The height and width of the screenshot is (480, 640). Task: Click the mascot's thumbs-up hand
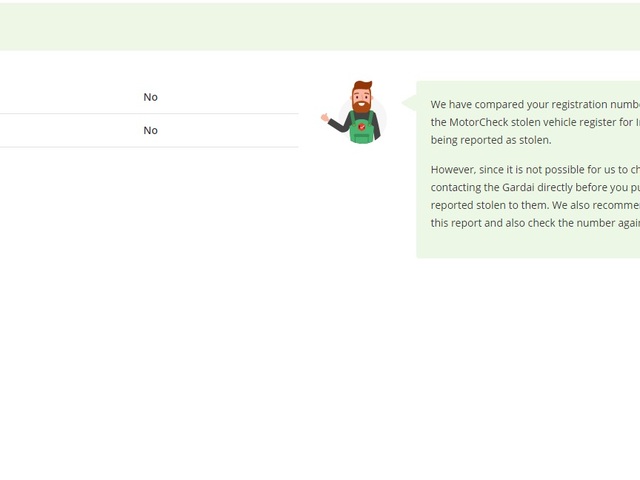(x=325, y=118)
